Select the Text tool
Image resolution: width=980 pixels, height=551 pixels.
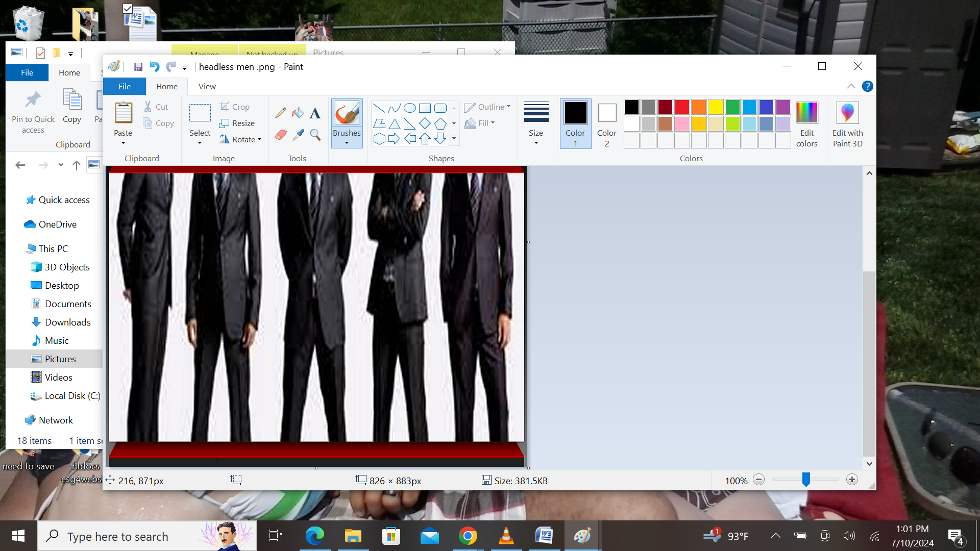coord(315,113)
